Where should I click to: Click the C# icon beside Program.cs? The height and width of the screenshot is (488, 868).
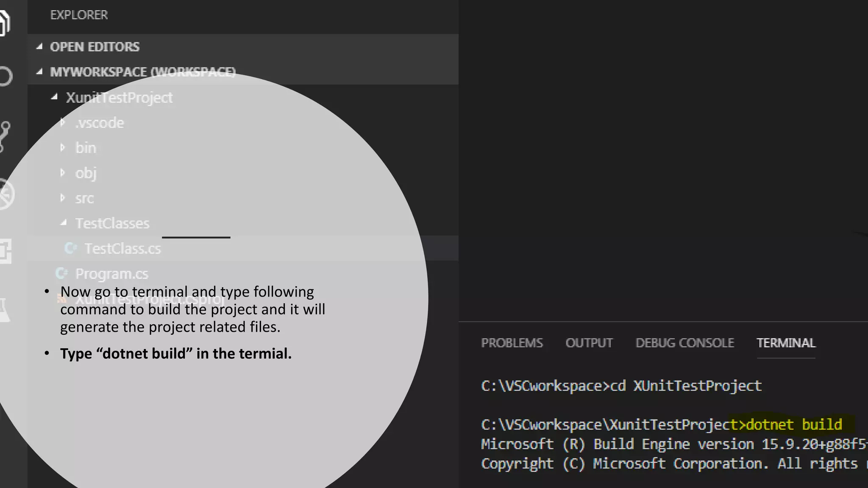(x=61, y=274)
